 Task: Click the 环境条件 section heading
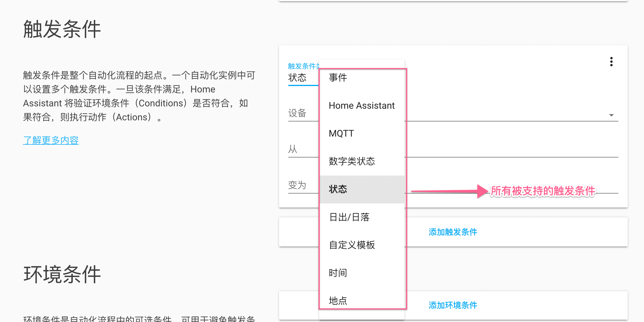(62, 274)
